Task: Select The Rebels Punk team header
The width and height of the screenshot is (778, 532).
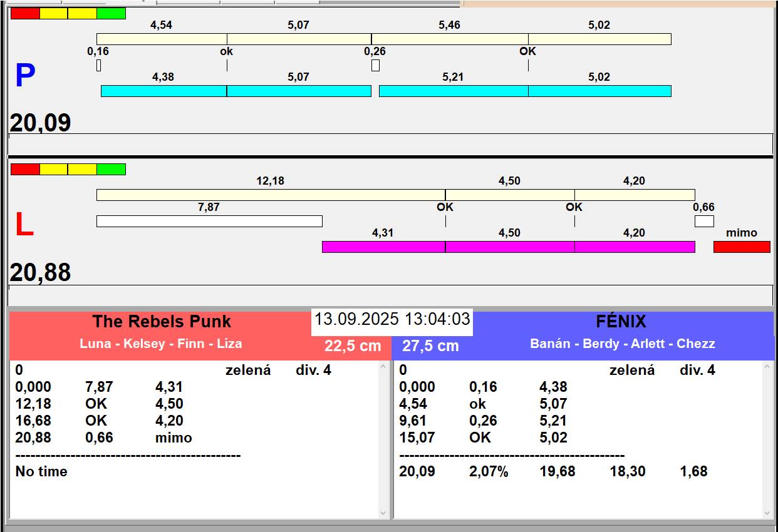Action: coord(162,322)
